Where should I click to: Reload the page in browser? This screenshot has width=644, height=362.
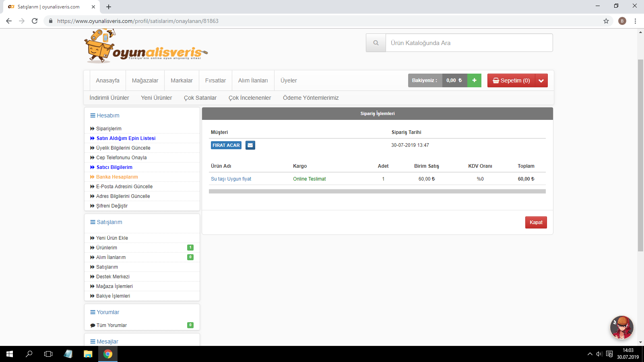click(35, 21)
